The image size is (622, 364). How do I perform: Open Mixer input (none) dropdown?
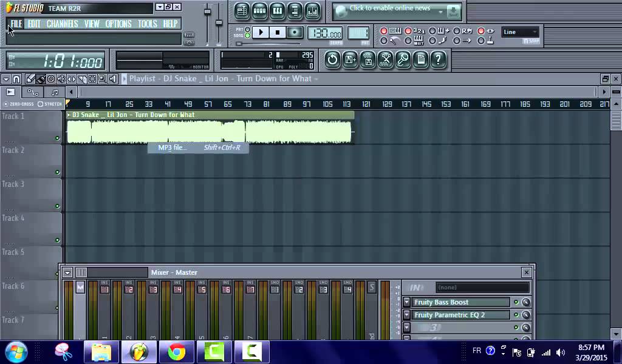coord(483,288)
